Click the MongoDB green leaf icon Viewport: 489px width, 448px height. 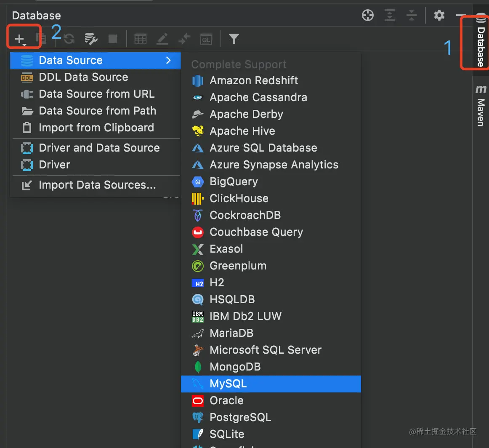(x=198, y=367)
